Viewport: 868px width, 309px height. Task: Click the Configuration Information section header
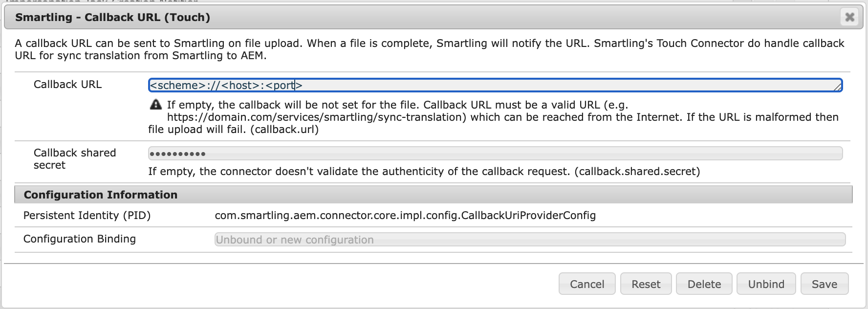click(x=434, y=195)
